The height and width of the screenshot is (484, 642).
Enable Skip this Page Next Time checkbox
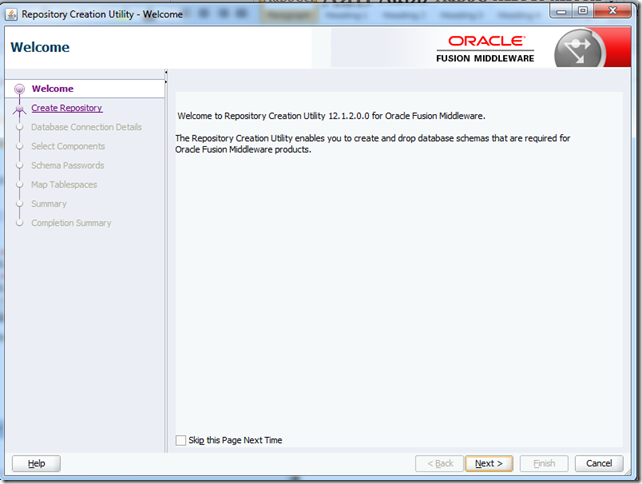pos(181,440)
